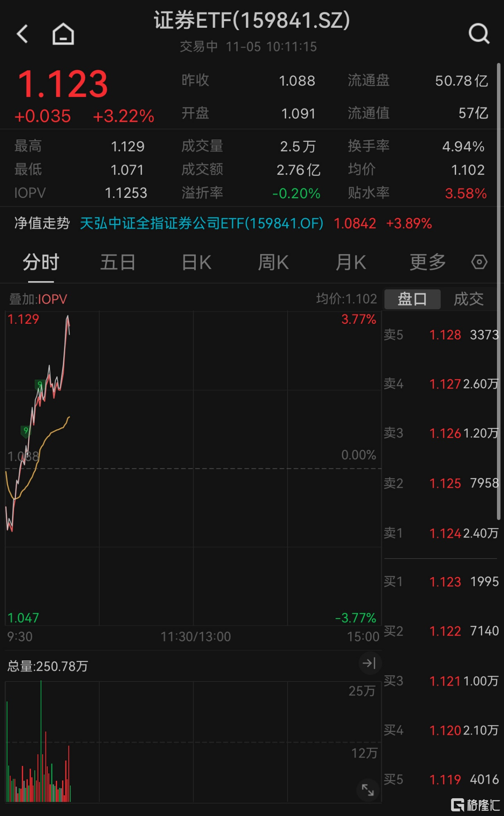The image size is (504, 816).
Task: Select 卖3 price 1.126 row
Action: tap(441, 433)
